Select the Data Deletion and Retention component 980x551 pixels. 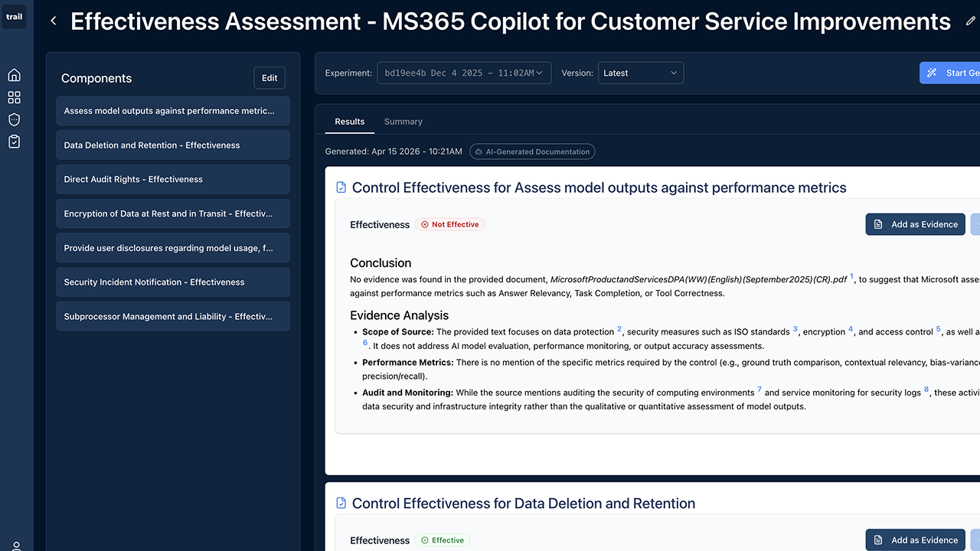pos(173,145)
